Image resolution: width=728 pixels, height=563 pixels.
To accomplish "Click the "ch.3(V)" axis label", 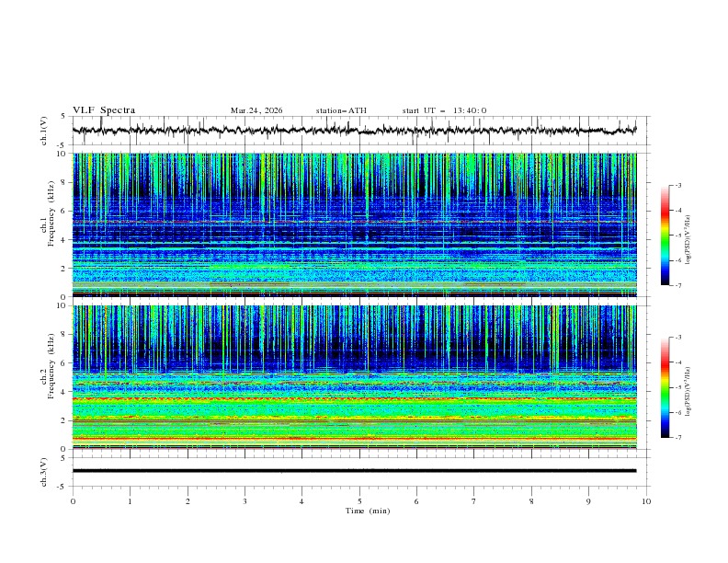I will click(44, 472).
